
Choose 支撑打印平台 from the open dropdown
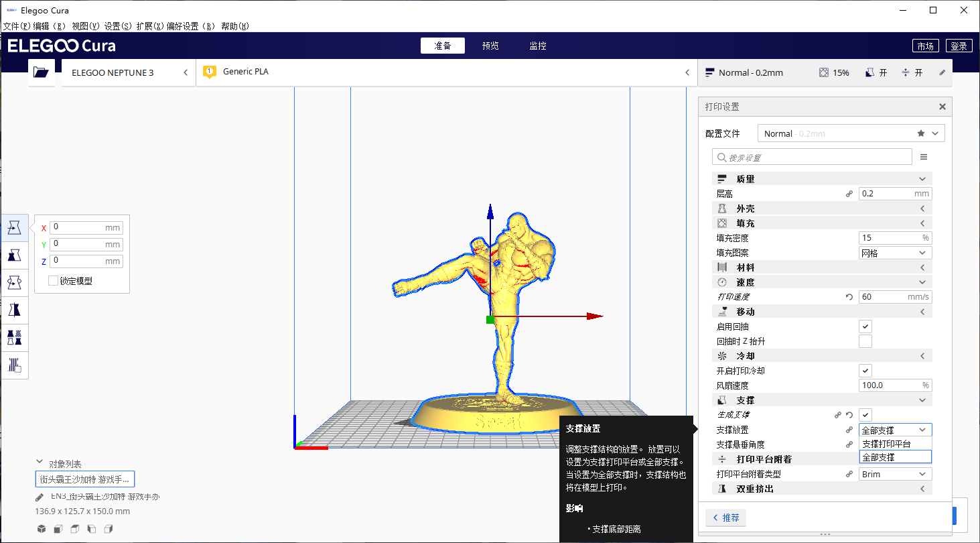point(896,444)
